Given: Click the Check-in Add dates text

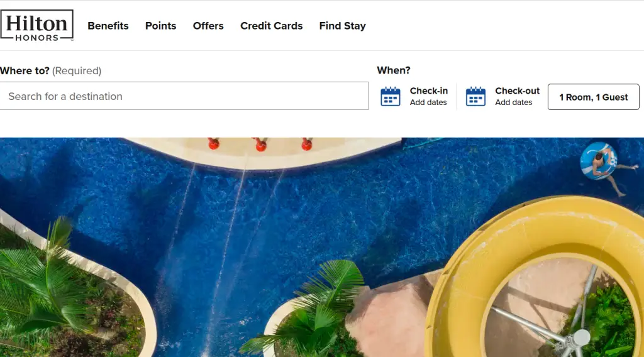Looking at the screenshot, I should (x=428, y=102).
